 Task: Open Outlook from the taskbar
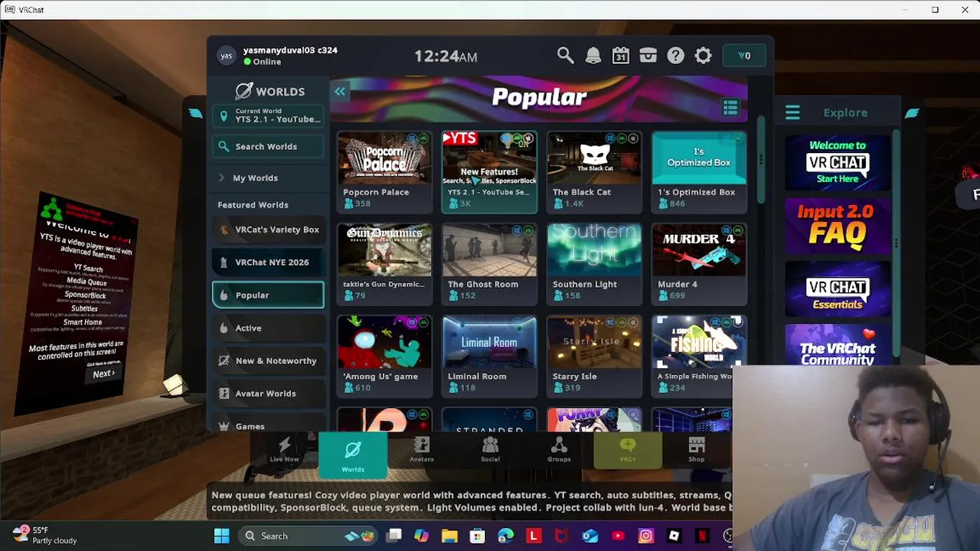click(590, 536)
